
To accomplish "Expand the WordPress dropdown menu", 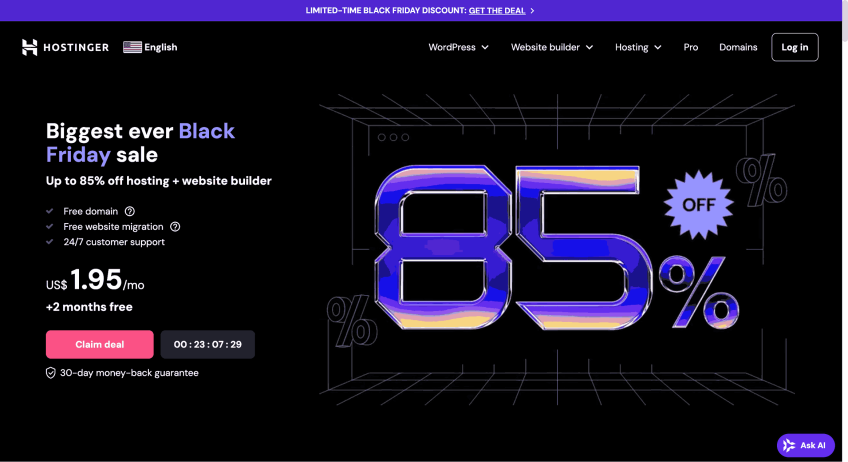I will [x=458, y=47].
